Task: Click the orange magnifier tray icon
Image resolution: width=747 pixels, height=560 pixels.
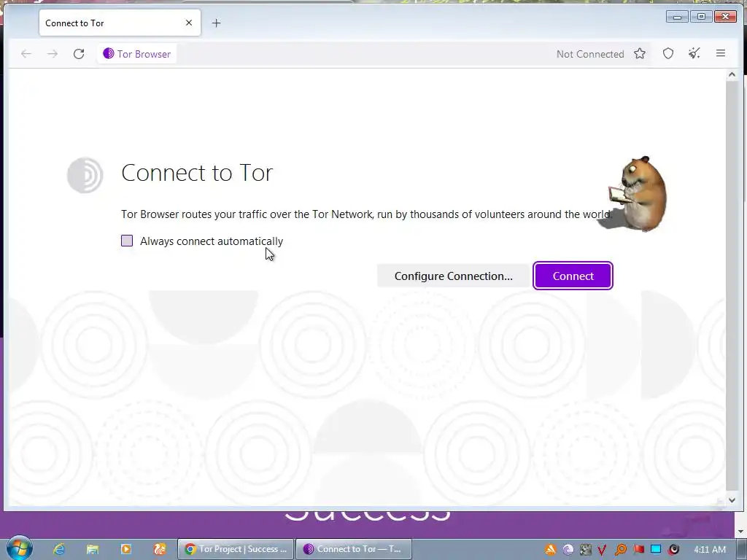Action: pos(620,550)
